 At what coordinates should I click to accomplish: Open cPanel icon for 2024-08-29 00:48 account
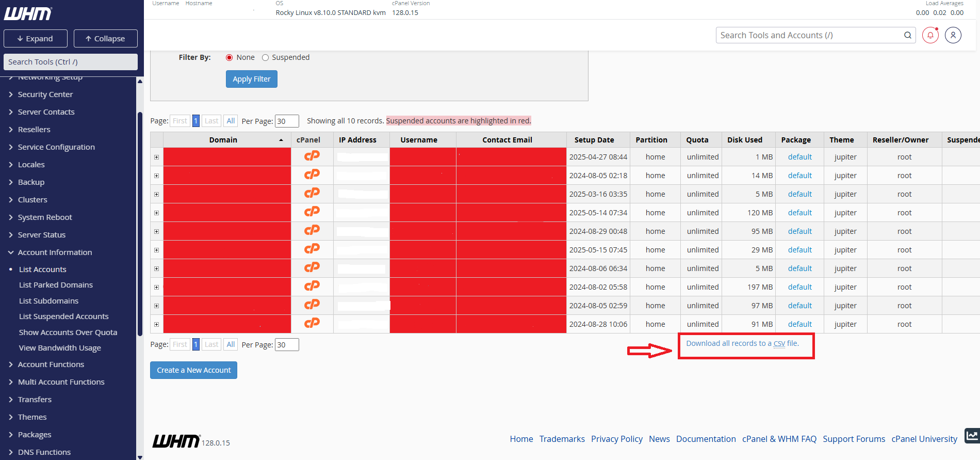pos(312,230)
